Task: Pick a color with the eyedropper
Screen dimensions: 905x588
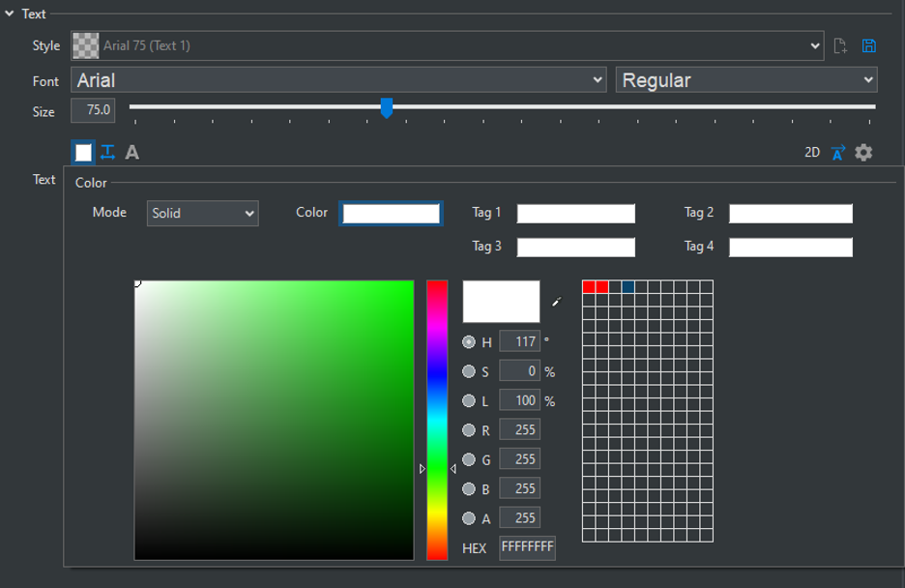Action: pyautogui.click(x=556, y=303)
